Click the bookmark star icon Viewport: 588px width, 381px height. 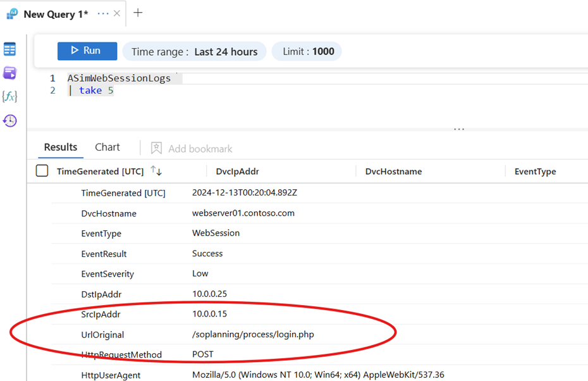(156, 148)
